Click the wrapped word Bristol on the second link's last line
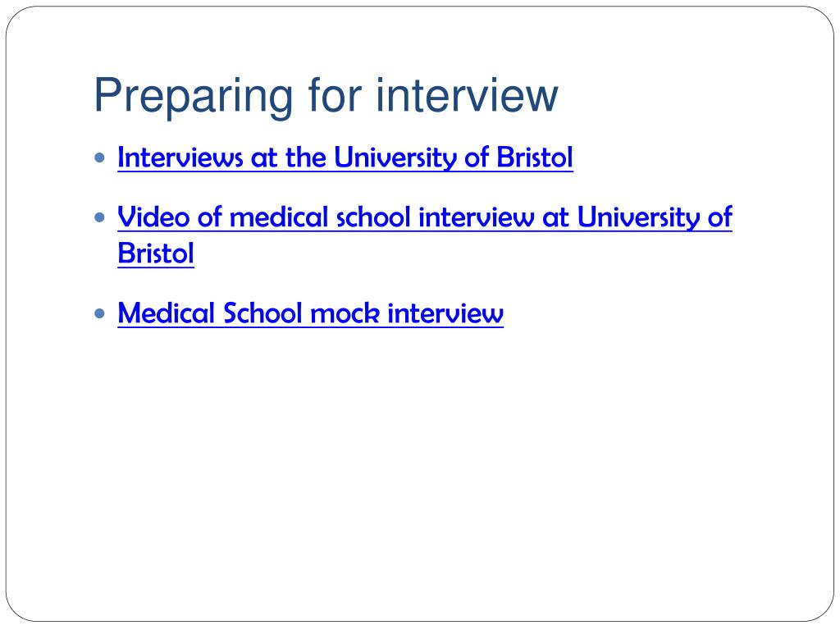Viewport: 840px width, 630px height. (155, 253)
